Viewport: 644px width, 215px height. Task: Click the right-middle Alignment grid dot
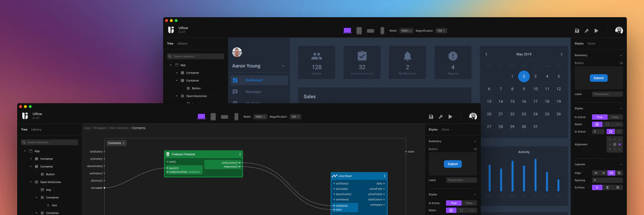620,144
